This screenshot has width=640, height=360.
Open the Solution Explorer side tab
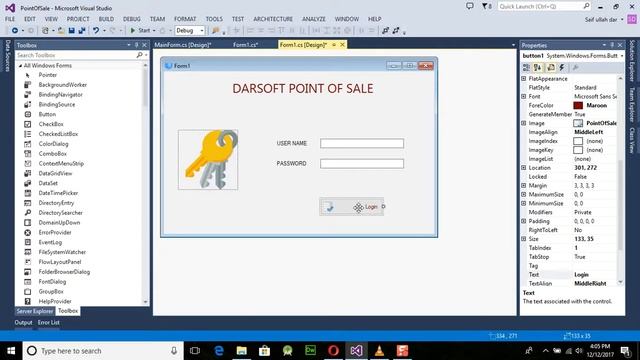tap(632, 61)
